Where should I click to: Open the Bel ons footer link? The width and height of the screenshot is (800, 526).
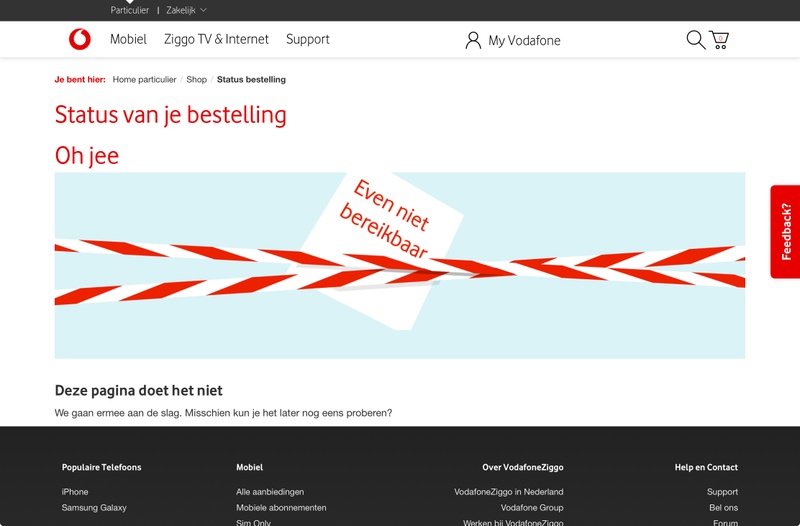pos(723,508)
